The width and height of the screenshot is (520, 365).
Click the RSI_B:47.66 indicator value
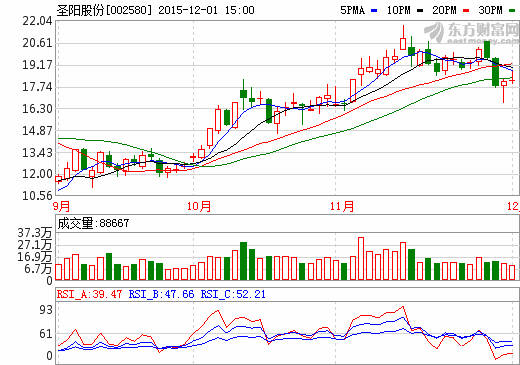pos(161,294)
